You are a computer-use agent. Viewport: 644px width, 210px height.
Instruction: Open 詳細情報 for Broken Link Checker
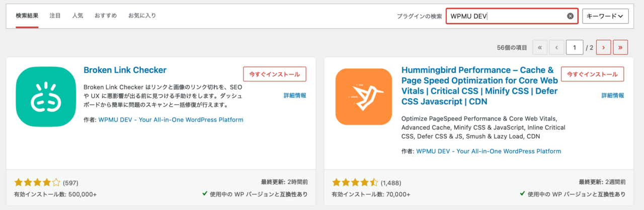295,95
